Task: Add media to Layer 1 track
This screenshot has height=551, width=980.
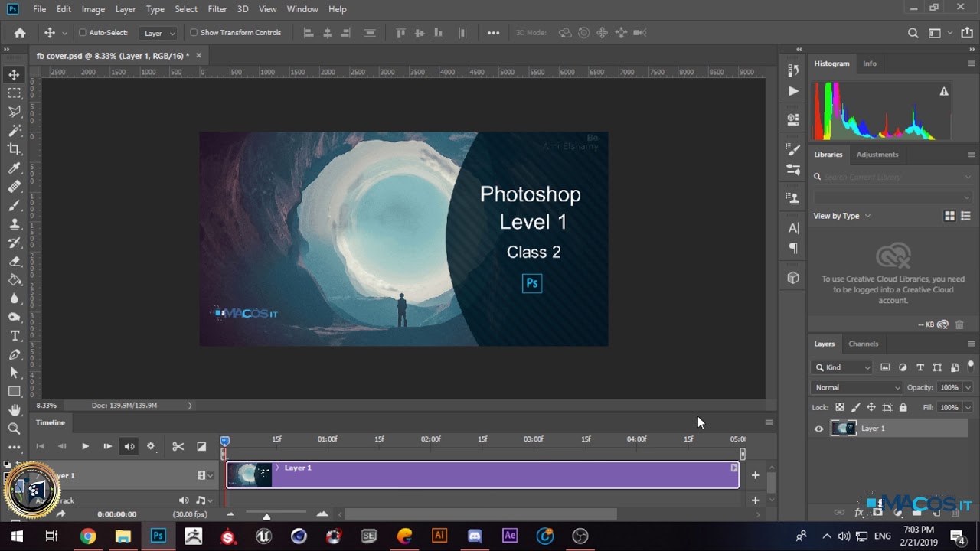Action: 755,475
